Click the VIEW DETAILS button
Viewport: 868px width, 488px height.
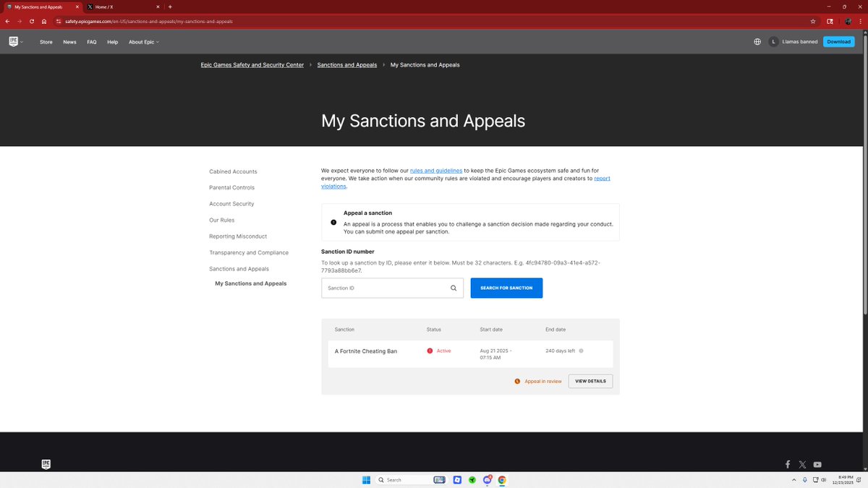(591, 381)
